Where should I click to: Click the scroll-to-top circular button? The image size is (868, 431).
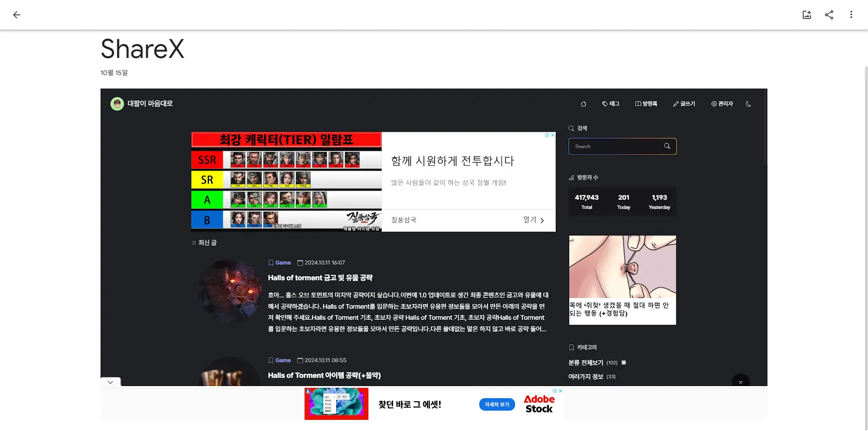pyautogui.click(x=741, y=382)
